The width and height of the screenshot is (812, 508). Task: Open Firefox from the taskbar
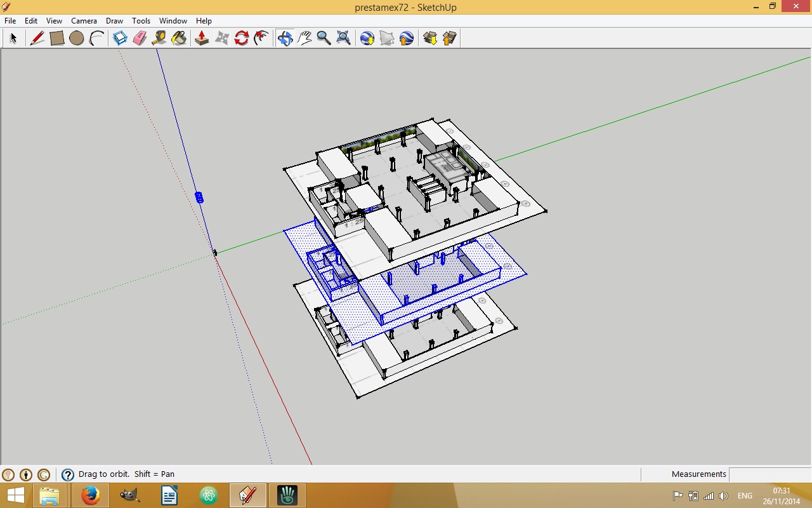tap(90, 495)
